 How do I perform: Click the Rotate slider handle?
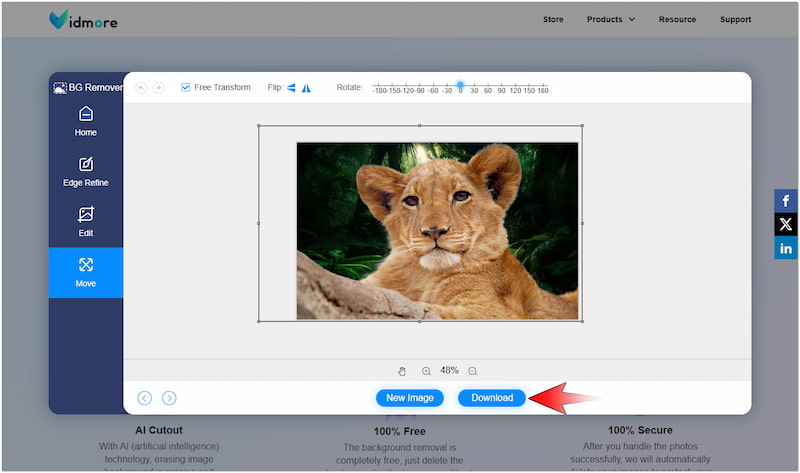pyautogui.click(x=460, y=86)
